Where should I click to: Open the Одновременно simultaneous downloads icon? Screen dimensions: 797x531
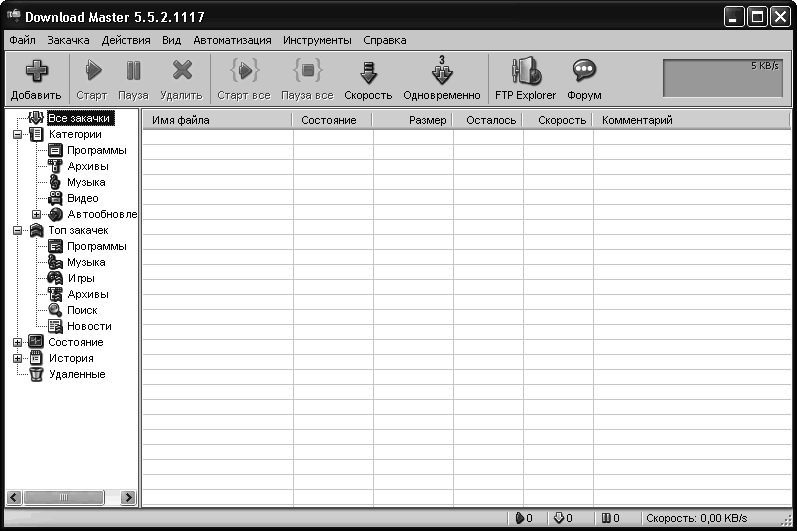(442, 72)
